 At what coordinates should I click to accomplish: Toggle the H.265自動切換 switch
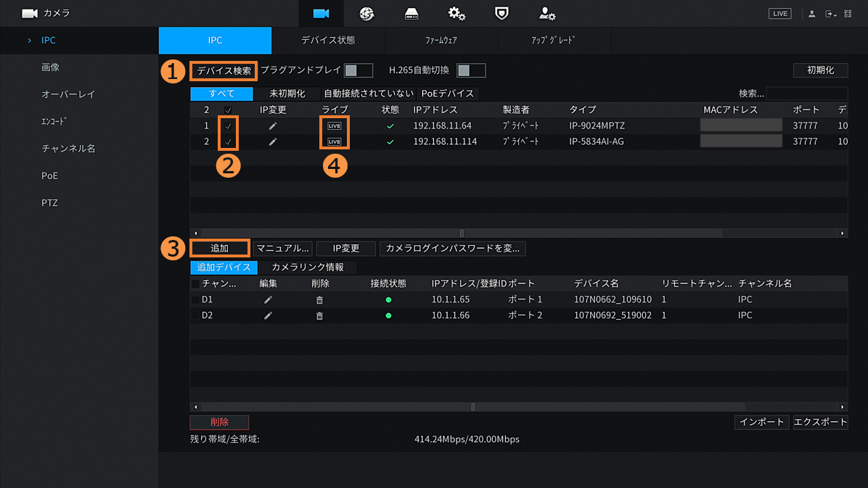[471, 70]
